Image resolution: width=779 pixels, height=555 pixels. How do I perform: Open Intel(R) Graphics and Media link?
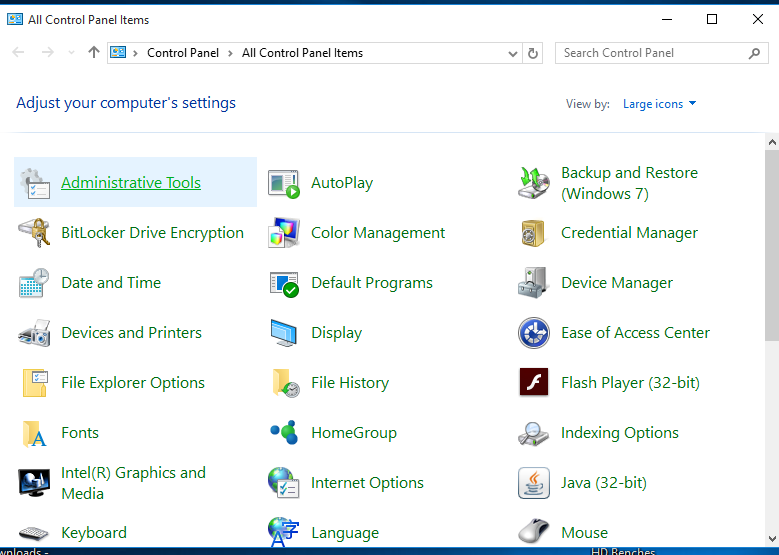point(134,483)
